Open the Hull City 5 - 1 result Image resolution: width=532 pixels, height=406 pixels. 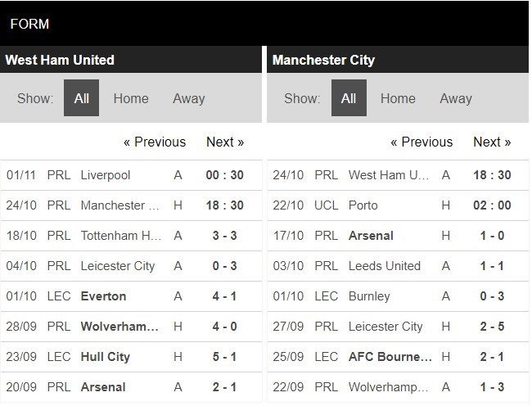(131, 357)
